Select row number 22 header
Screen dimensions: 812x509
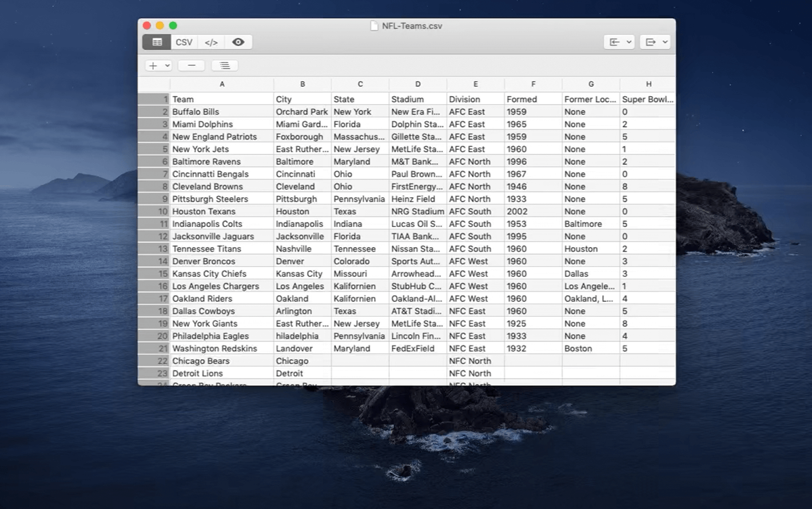[154, 361]
